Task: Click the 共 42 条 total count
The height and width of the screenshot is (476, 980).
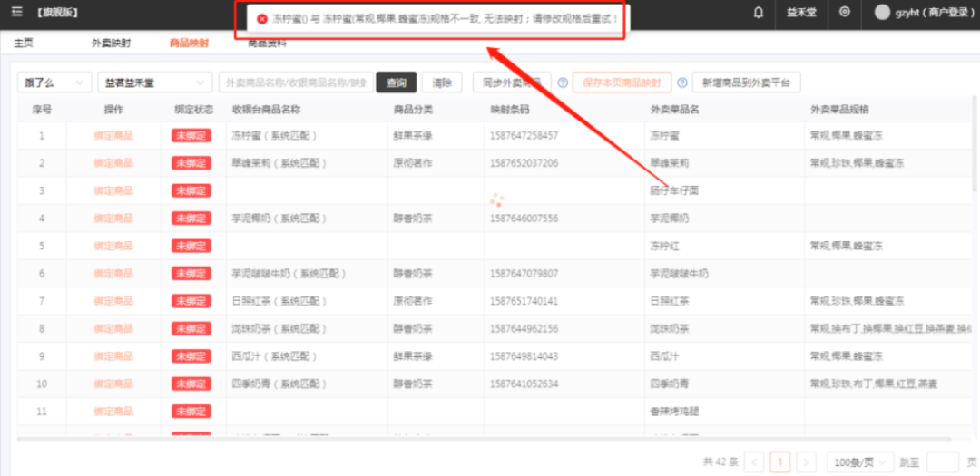Action: click(x=720, y=462)
